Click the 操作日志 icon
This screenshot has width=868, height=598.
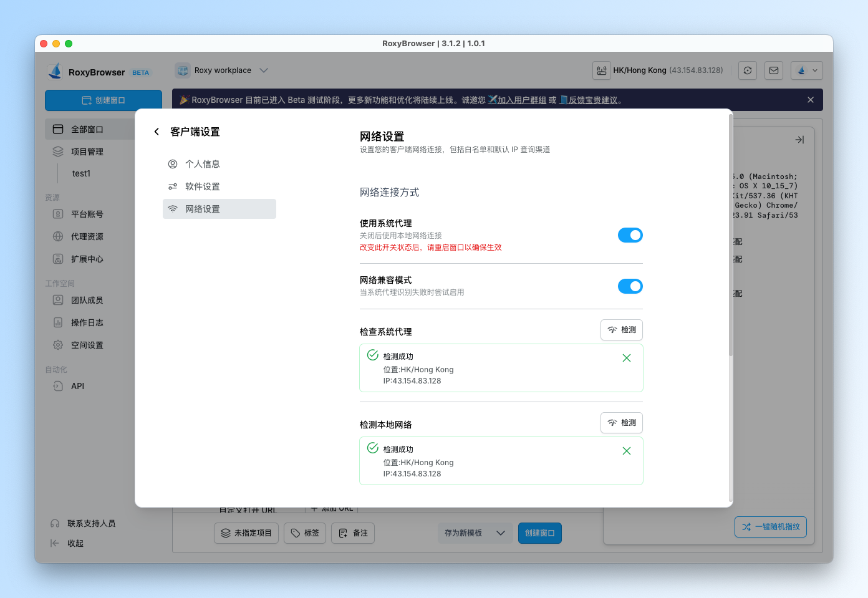click(x=58, y=322)
